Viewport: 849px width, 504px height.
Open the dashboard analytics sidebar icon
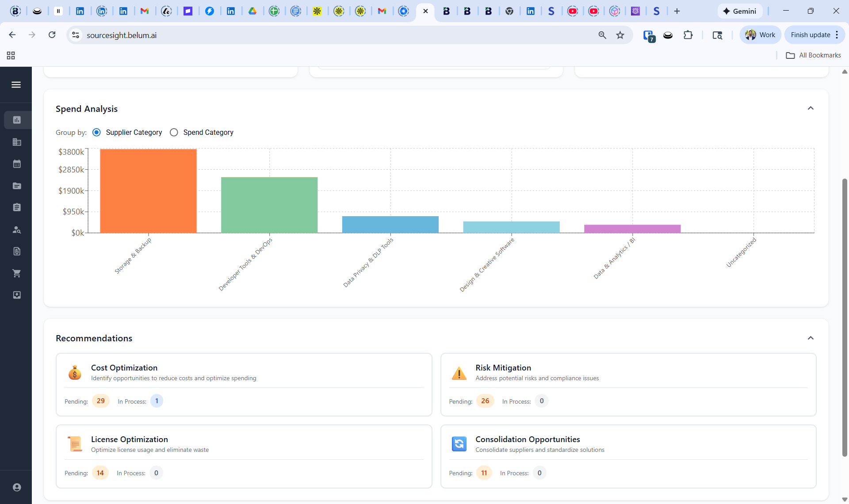click(16, 120)
